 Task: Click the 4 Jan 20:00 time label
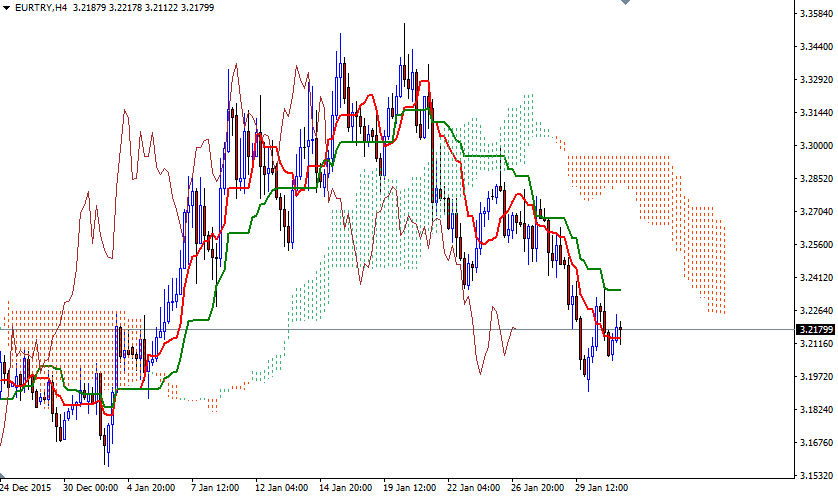point(151,487)
